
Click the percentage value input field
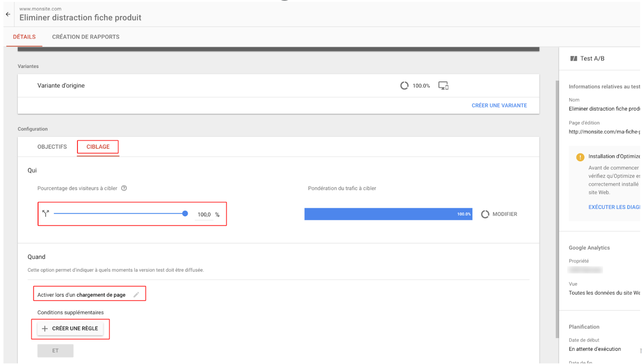tap(204, 214)
